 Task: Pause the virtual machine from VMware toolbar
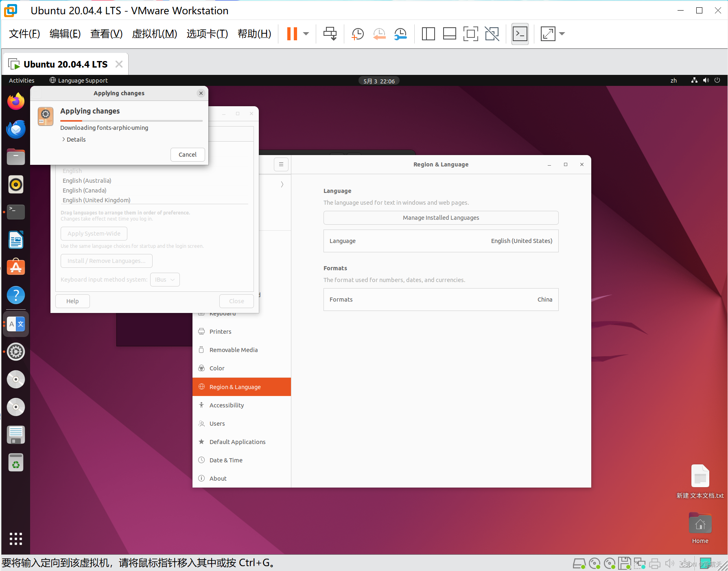point(292,34)
